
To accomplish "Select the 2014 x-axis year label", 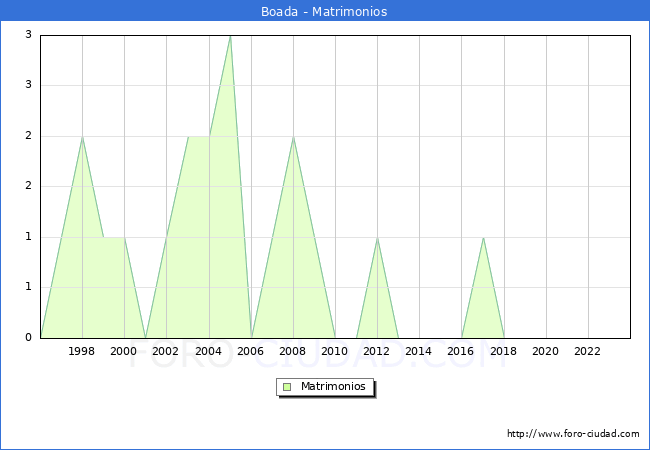I will coord(419,351).
